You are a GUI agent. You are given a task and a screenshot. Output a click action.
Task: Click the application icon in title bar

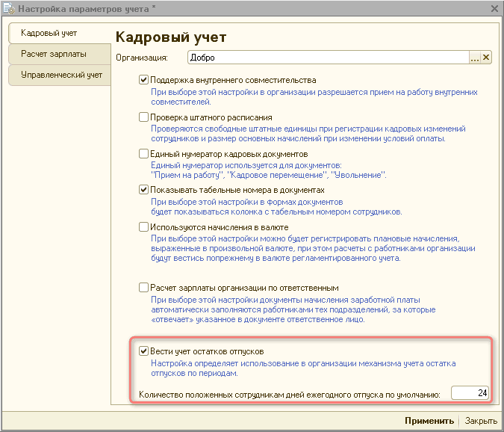(x=9, y=8)
